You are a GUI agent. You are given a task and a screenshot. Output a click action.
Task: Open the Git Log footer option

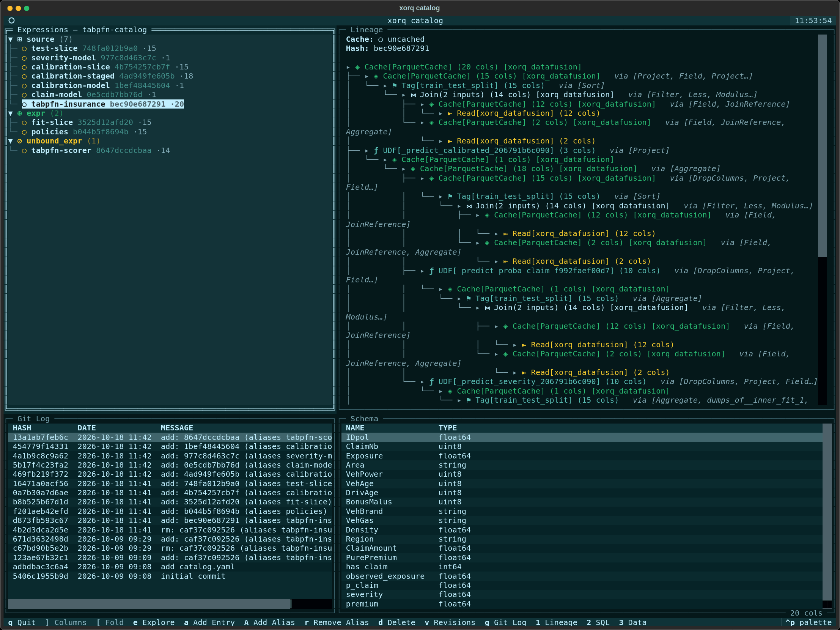point(505,622)
